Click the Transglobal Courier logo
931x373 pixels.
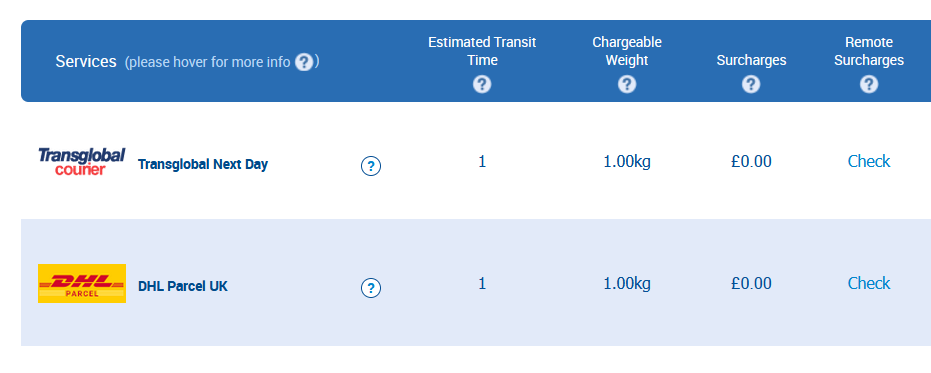pyautogui.click(x=82, y=162)
